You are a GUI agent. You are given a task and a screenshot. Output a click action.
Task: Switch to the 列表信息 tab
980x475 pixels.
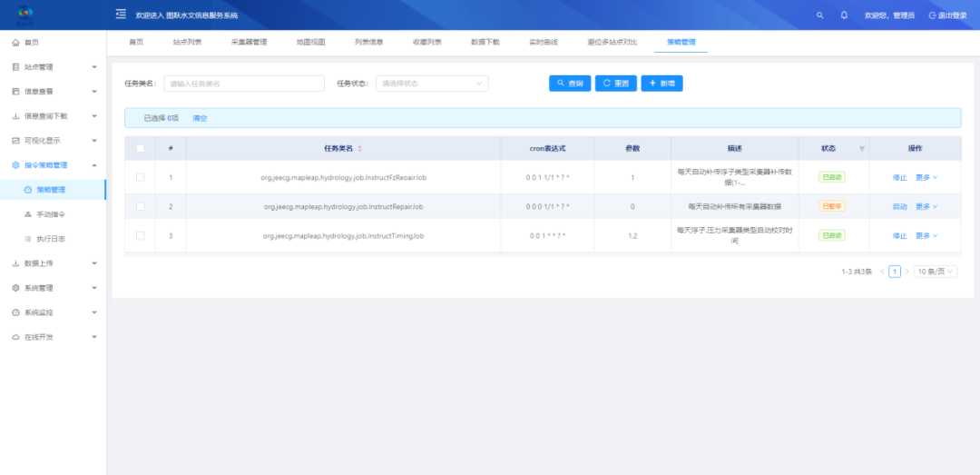point(368,43)
